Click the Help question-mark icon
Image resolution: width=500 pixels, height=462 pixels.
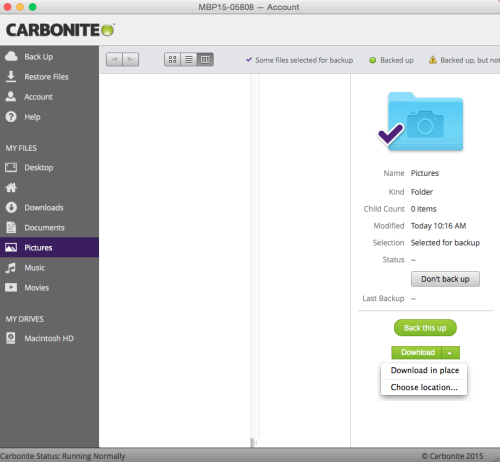point(11,117)
